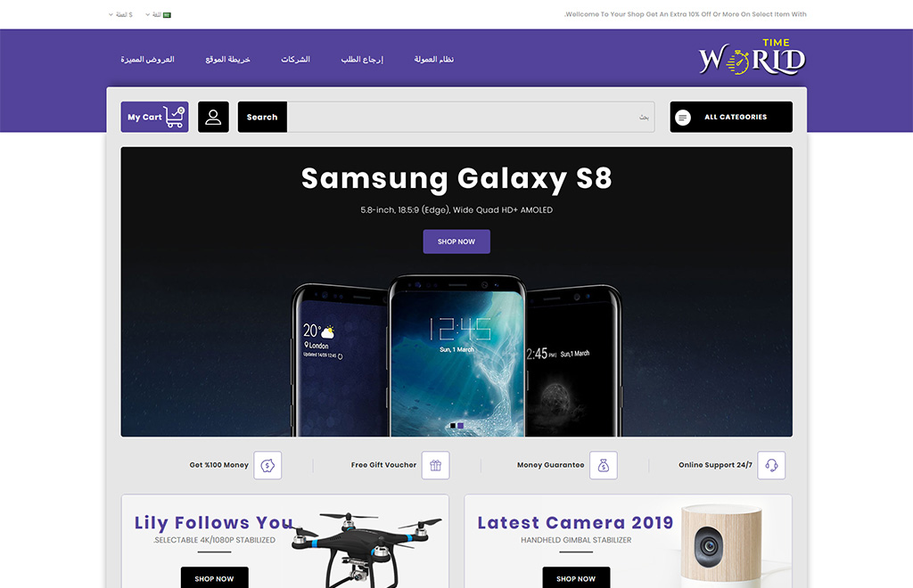Click the black Search button

(x=262, y=117)
